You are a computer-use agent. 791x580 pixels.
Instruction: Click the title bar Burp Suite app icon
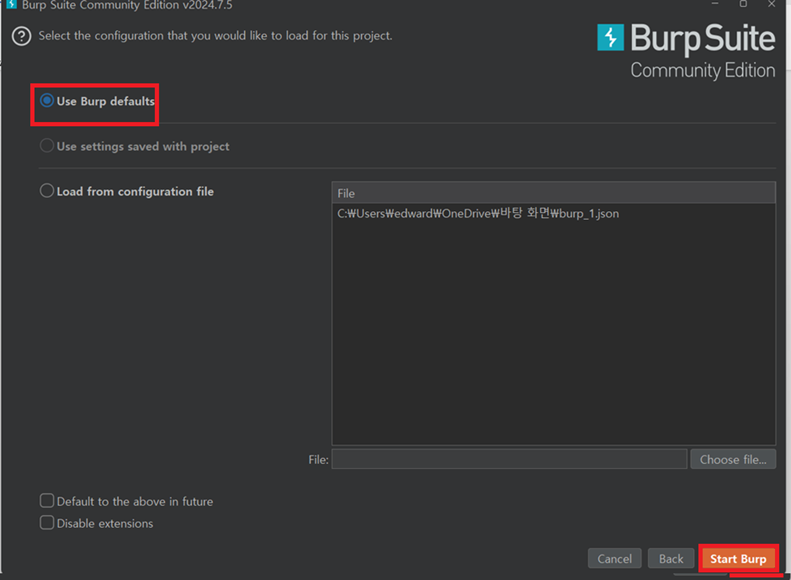pos(11,5)
